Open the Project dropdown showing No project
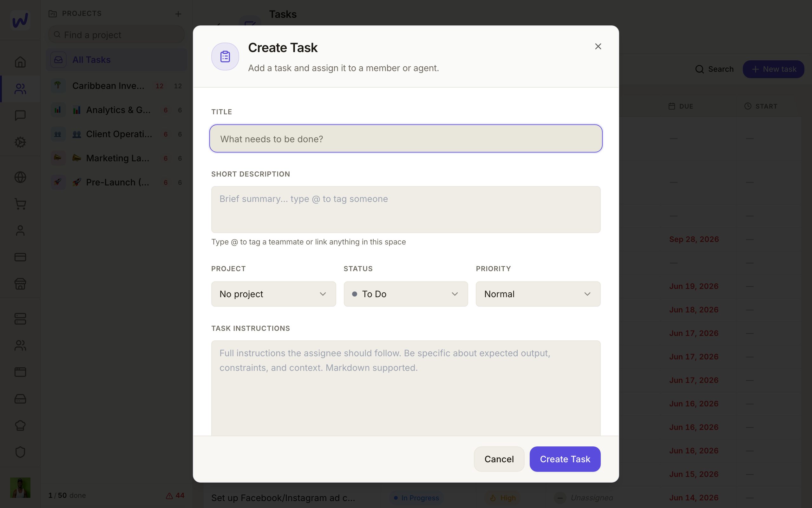Screen dimensions: 812x508 click(273, 294)
